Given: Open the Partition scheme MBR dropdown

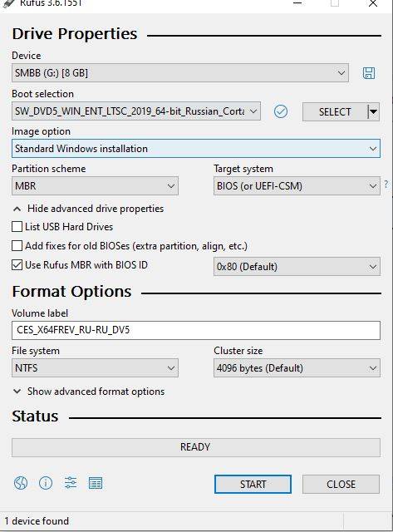Looking at the screenshot, I should [x=95, y=185].
